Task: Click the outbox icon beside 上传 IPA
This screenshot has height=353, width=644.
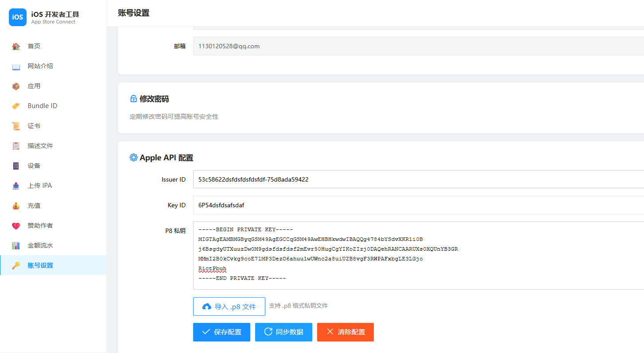Action: [x=16, y=186]
